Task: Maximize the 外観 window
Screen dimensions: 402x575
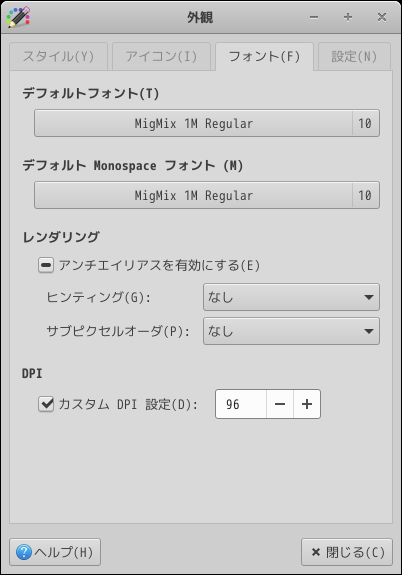Action: coord(348,17)
